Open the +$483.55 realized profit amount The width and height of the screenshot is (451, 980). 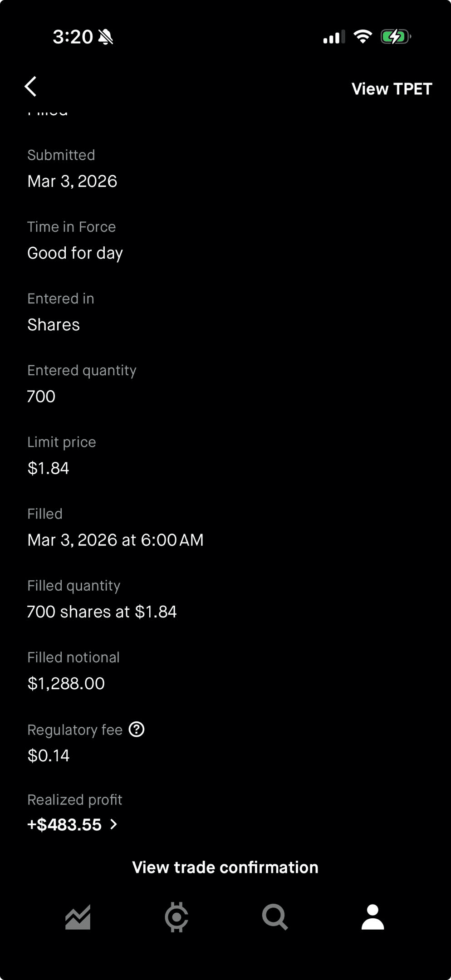[64, 824]
